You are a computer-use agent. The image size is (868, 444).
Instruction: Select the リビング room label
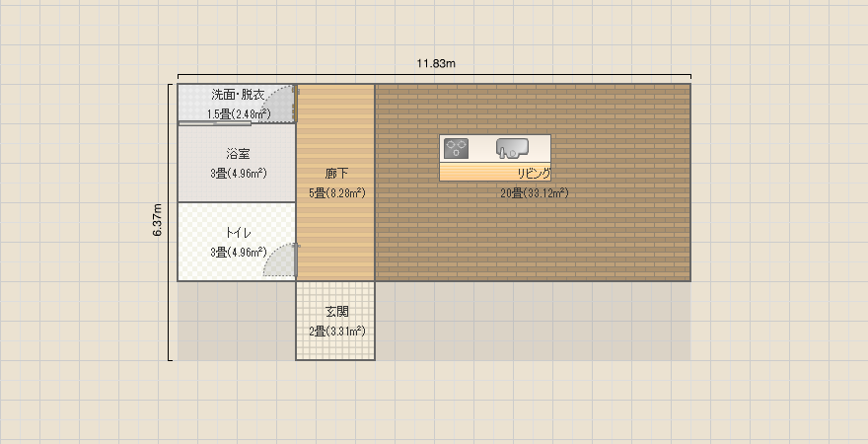coord(535,174)
